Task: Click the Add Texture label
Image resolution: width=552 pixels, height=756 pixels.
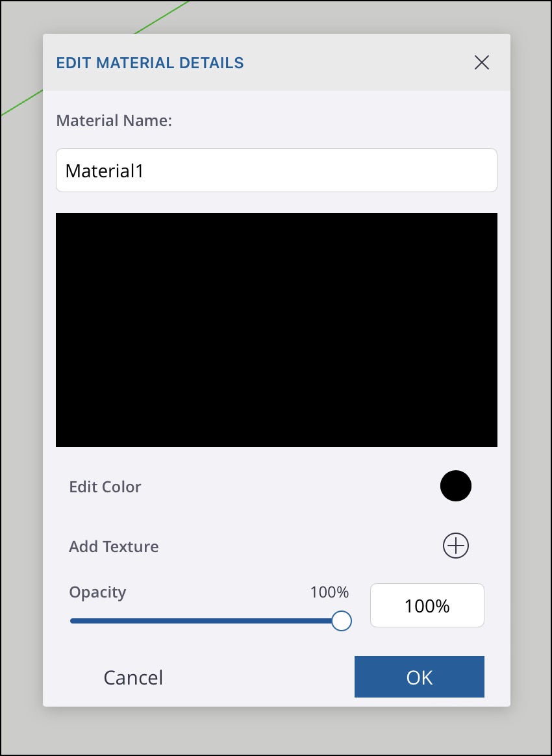Action: pyautogui.click(x=114, y=546)
